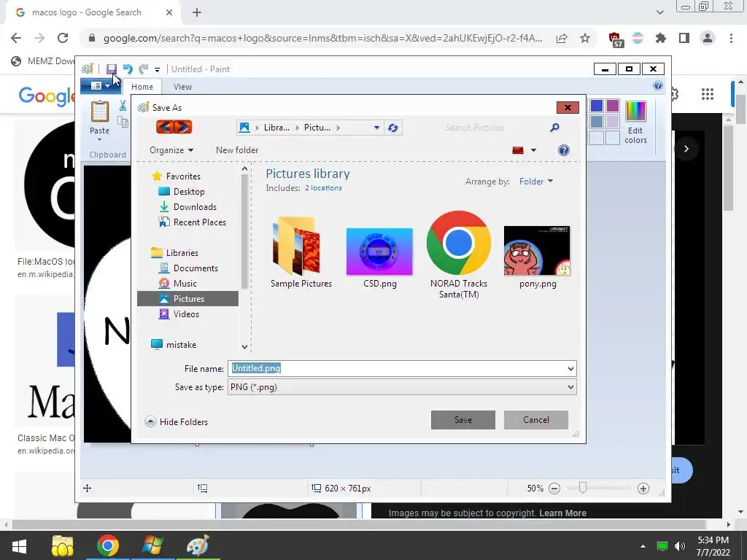Open Paint's blue file menu button

[x=99, y=86]
